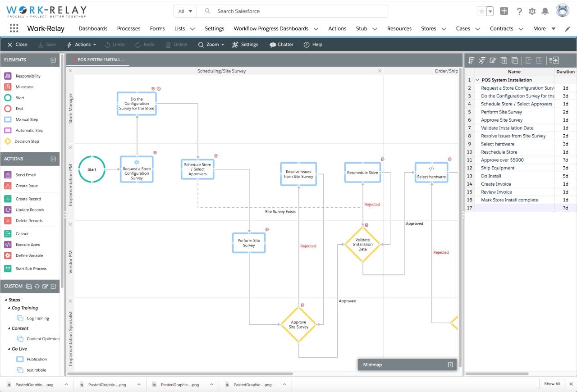
Task: Click the Chatter button in the toolbar
Action: [x=281, y=45]
